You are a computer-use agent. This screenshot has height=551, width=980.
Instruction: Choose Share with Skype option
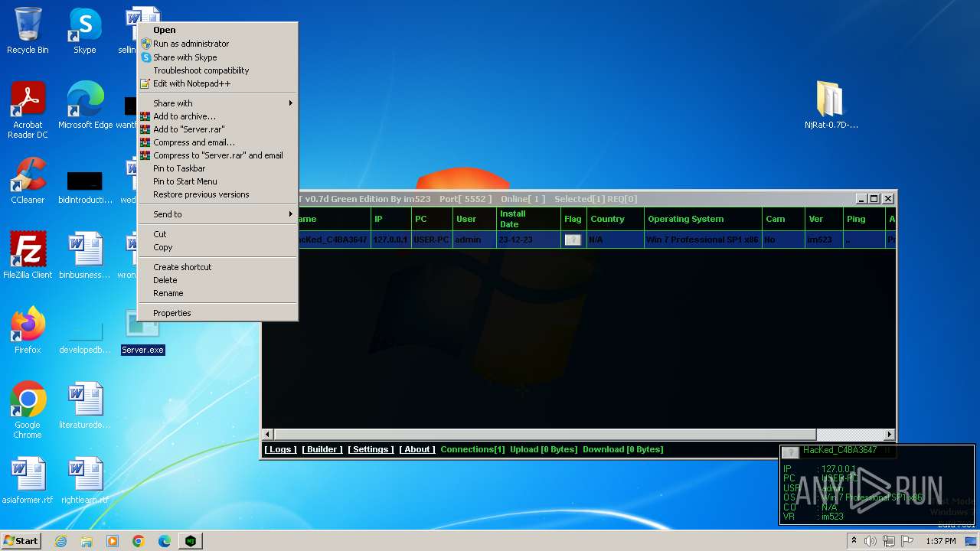point(217,57)
